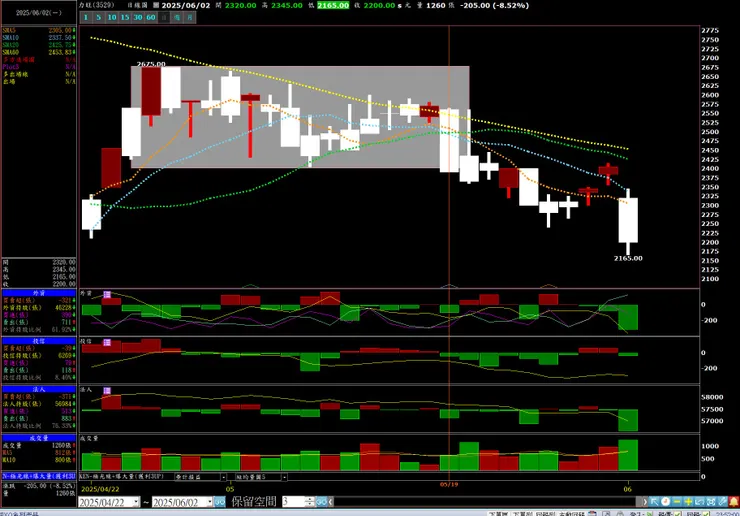Image resolution: width=740 pixels, height=516 pixels.
Task: Click the arrow cursor tool icon
Action: (x=654, y=502)
